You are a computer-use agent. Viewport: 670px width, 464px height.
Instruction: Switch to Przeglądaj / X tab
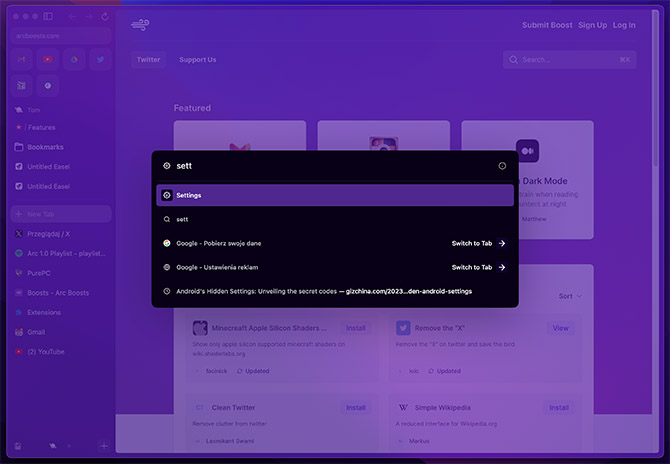point(61,234)
